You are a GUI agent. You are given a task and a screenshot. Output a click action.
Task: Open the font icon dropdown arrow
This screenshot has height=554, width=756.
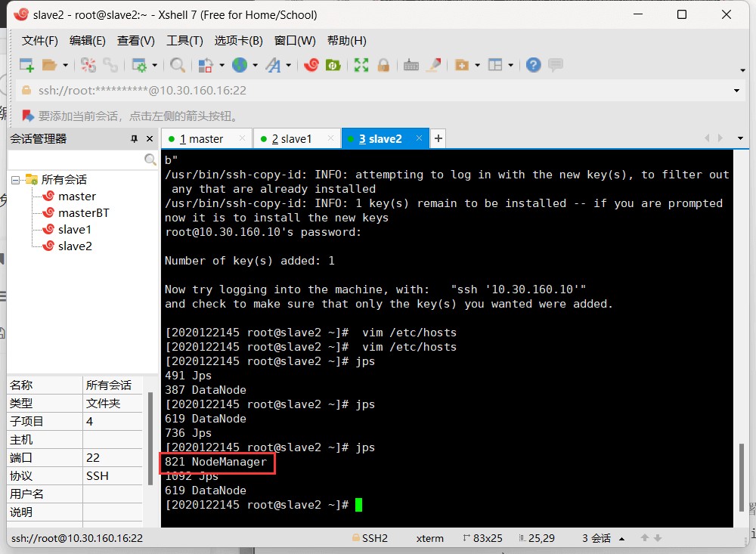click(289, 66)
